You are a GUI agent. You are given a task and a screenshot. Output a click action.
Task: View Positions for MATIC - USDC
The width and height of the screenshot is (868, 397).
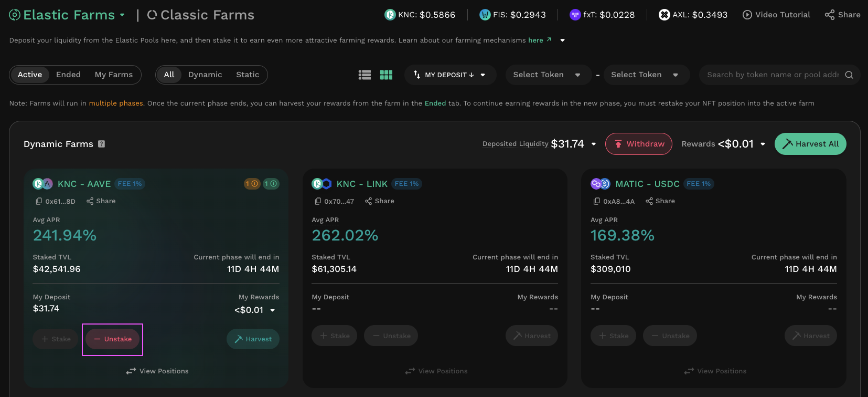coord(715,371)
